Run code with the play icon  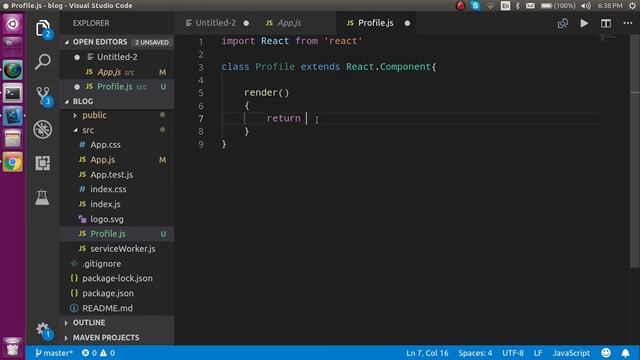click(x=584, y=23)
